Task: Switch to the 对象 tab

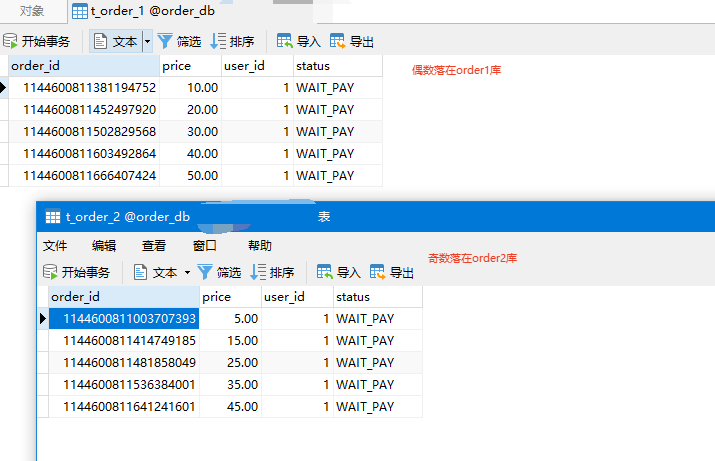Action: coord(32,11)
